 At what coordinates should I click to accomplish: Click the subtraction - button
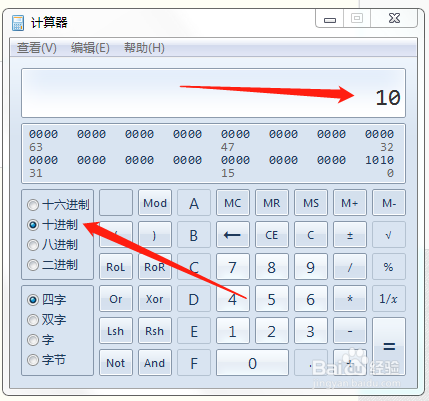pos(350,331)
